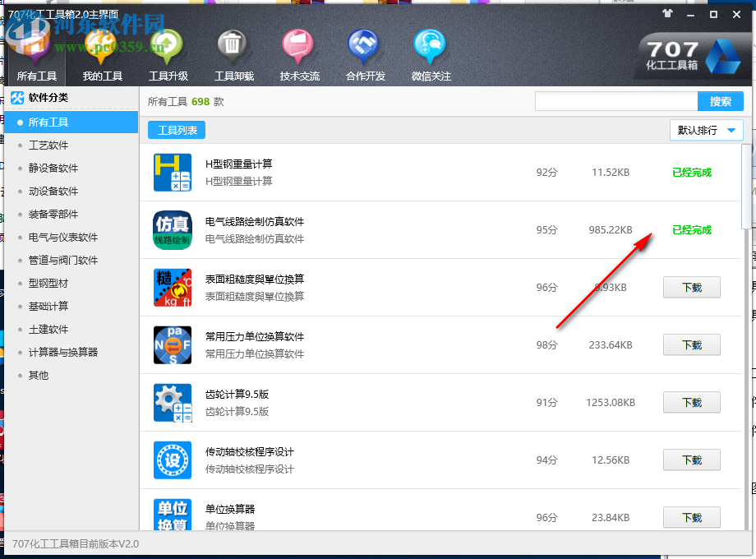This screenshot has height=559, width=756.
Task: Download 表面粗糙度與單位換算 software
Action: click(689, 287)
